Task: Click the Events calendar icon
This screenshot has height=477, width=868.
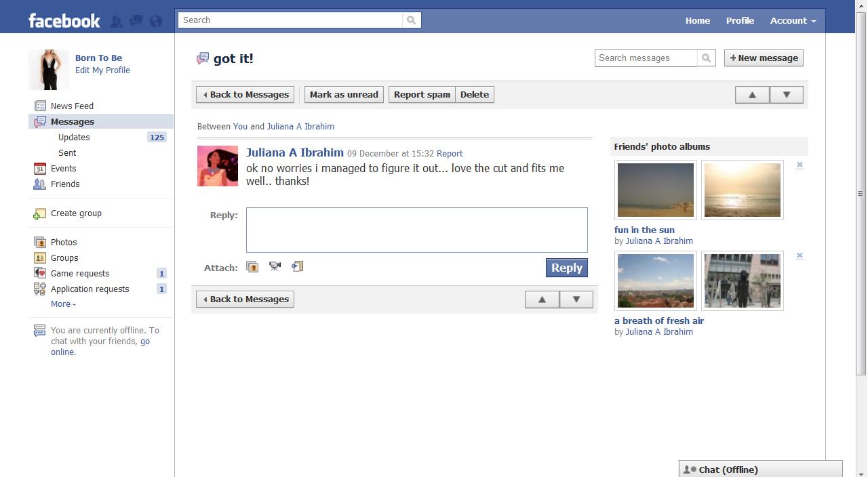Action: coord(40,168)
